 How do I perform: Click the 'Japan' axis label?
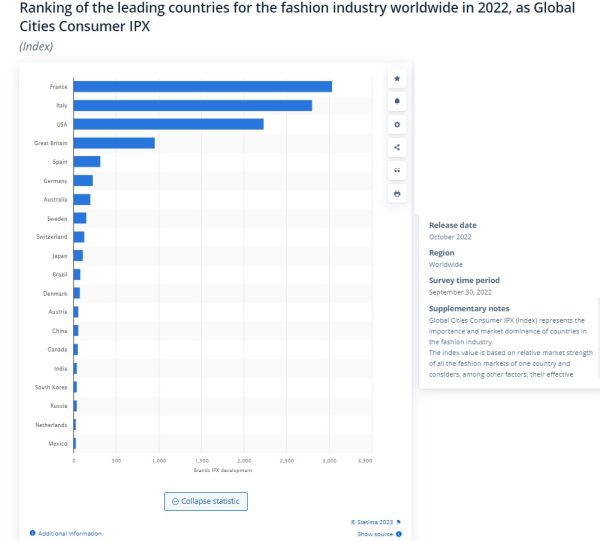click(60, 256)
